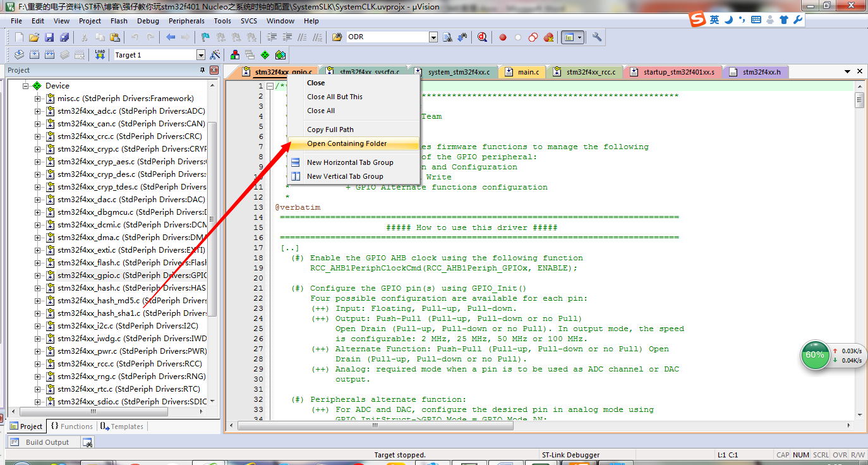
Task: Expand the misc.c tree node
Action: pos(38,99)
